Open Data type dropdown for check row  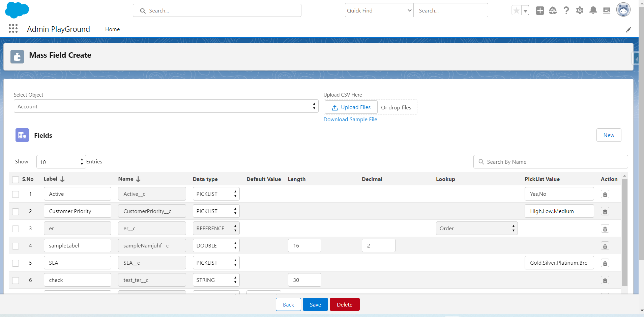(216, 280)
